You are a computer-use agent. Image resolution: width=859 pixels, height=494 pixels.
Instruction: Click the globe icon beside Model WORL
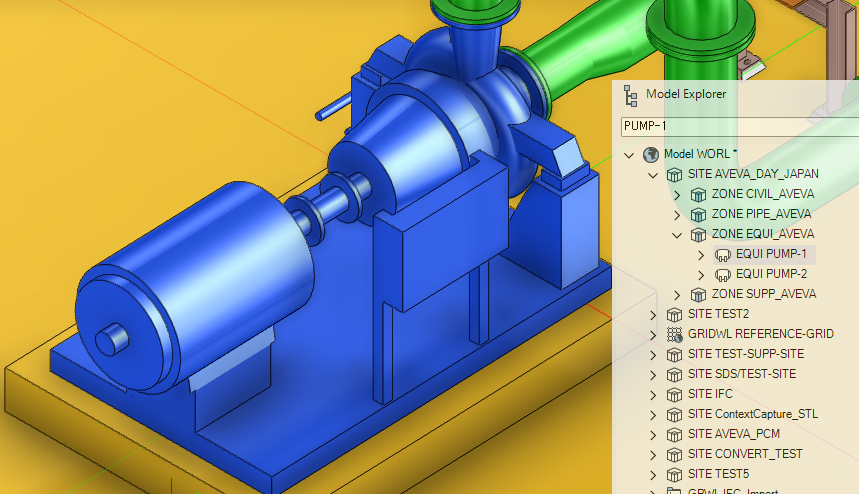(x=652, y=154)
